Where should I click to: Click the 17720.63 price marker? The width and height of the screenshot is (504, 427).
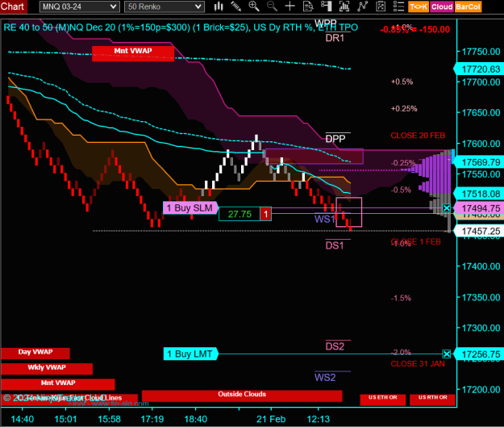(479, 69)
